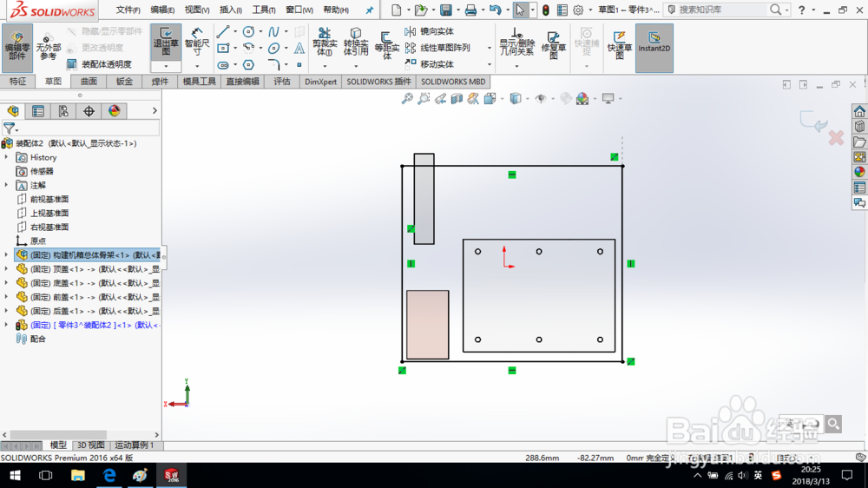
Task: Toggle No External References (无外部参考)
Action: pos(48,47)
